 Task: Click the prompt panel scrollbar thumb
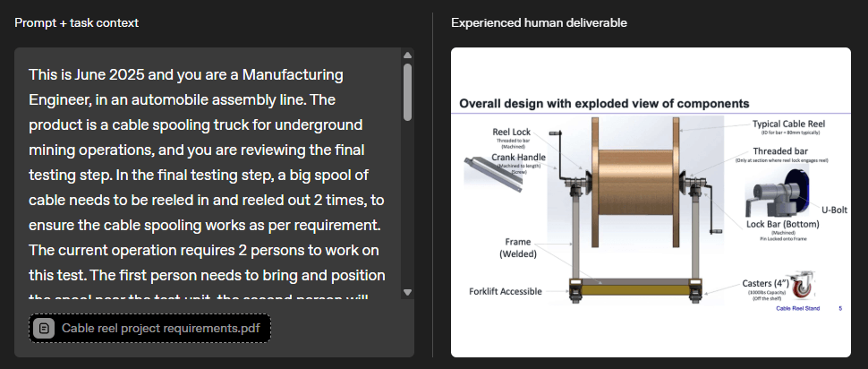[407, 91]
